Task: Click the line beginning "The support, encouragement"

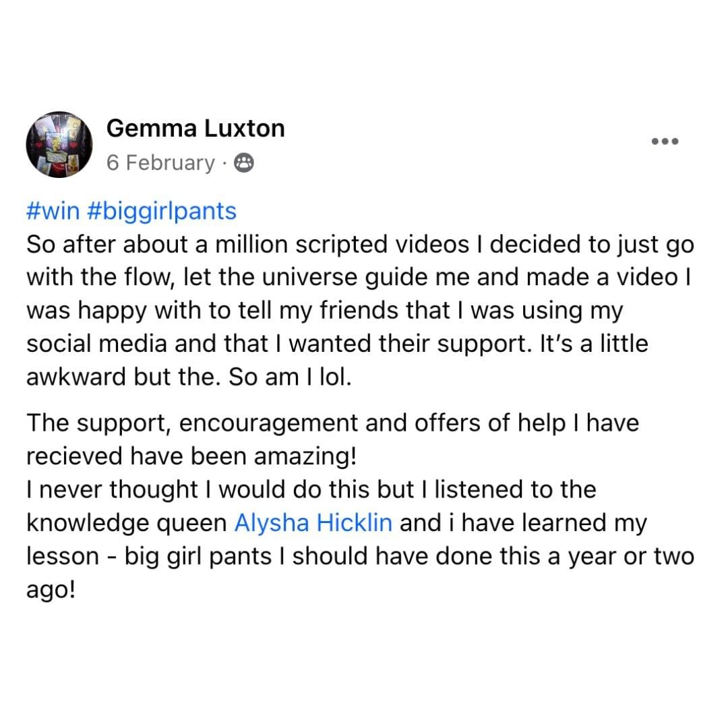Action: click(x=333, y=423)
